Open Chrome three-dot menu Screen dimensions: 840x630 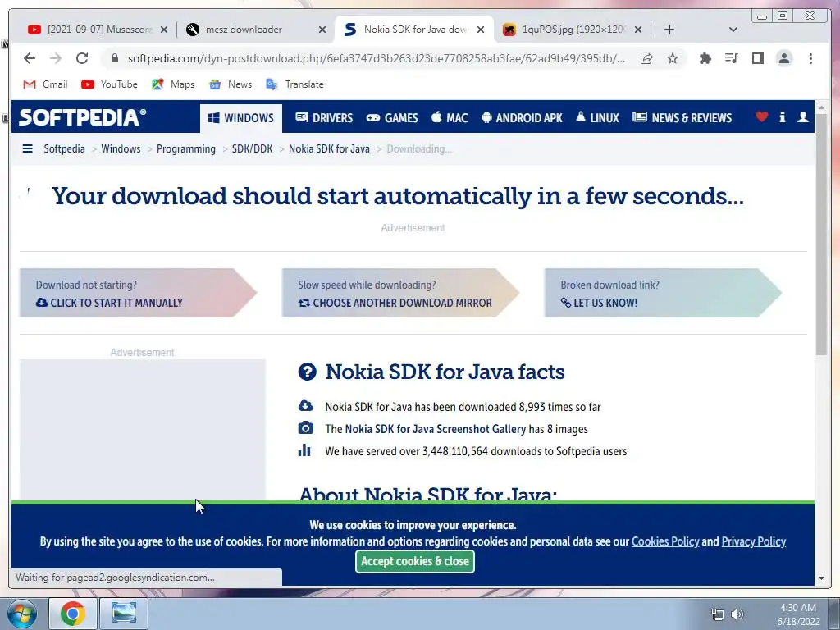810,58
